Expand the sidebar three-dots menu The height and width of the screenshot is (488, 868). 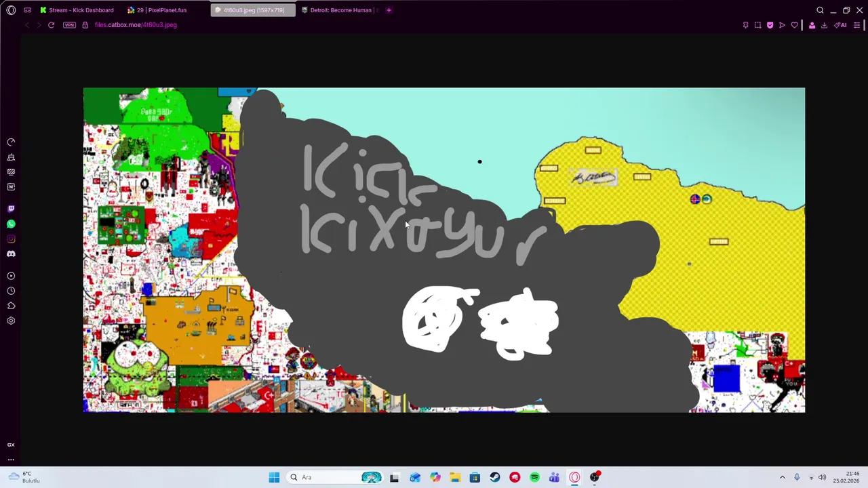[11, 460]
